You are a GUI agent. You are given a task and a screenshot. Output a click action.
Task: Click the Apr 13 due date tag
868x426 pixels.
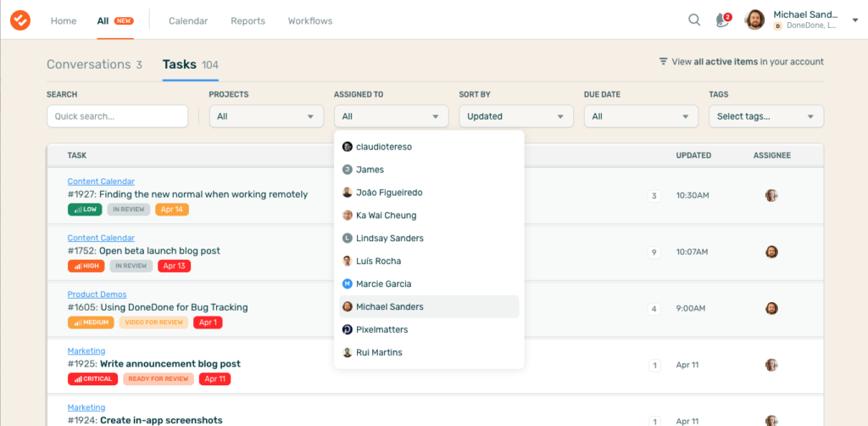[175, 266]
